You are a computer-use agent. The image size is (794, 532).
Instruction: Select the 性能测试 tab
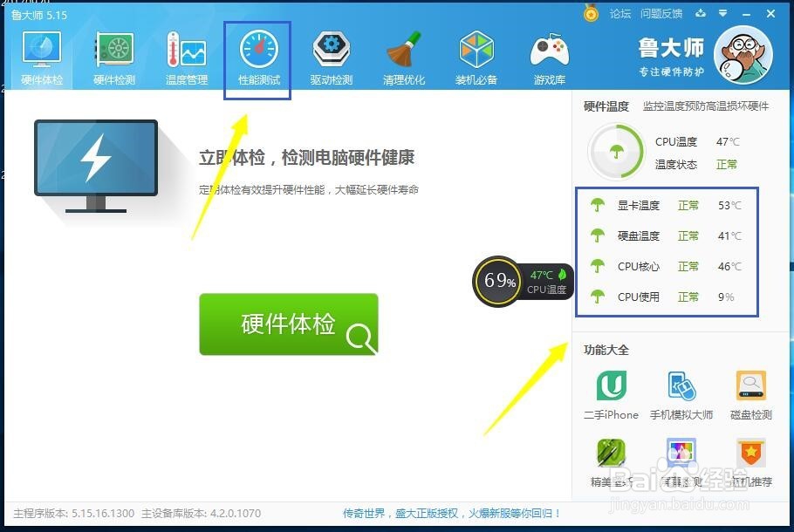(x=259, y=58)
